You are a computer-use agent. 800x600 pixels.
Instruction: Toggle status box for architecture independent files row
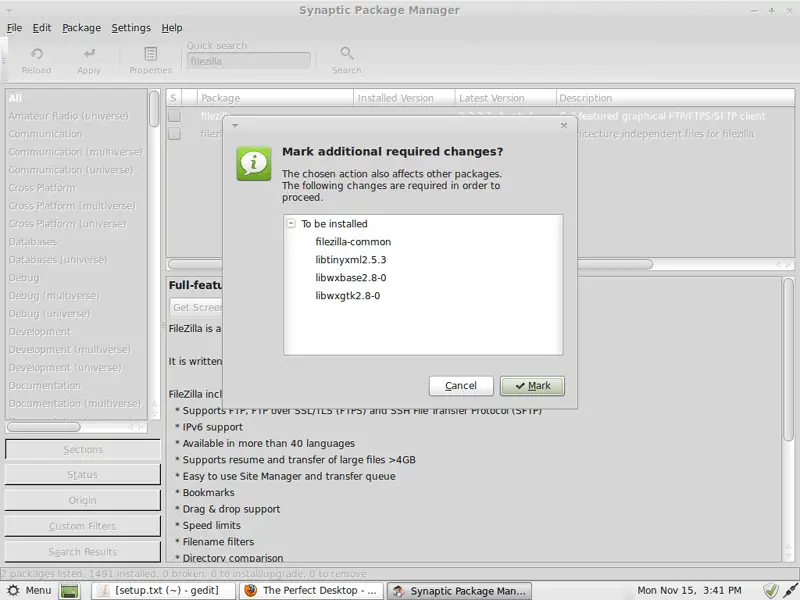point(174,134)
